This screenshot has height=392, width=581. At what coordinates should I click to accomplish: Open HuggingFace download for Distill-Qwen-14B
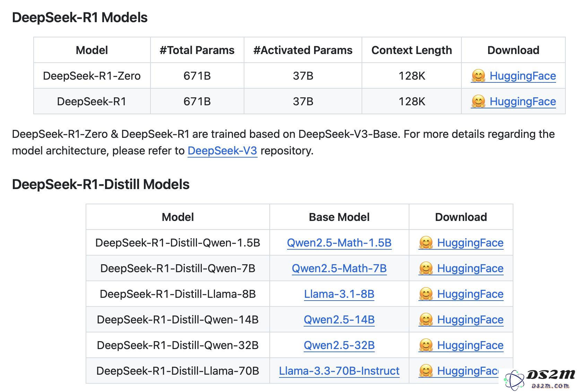pos(461,320)
